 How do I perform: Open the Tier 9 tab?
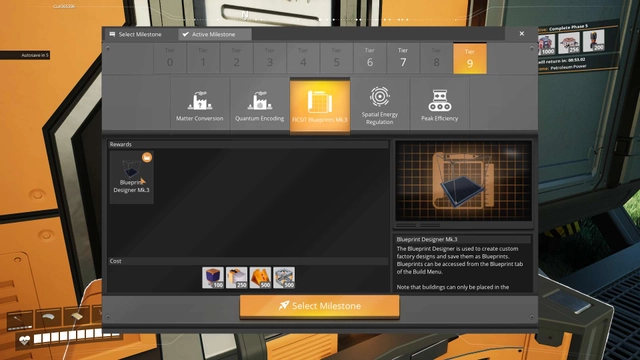coord(470,58)
